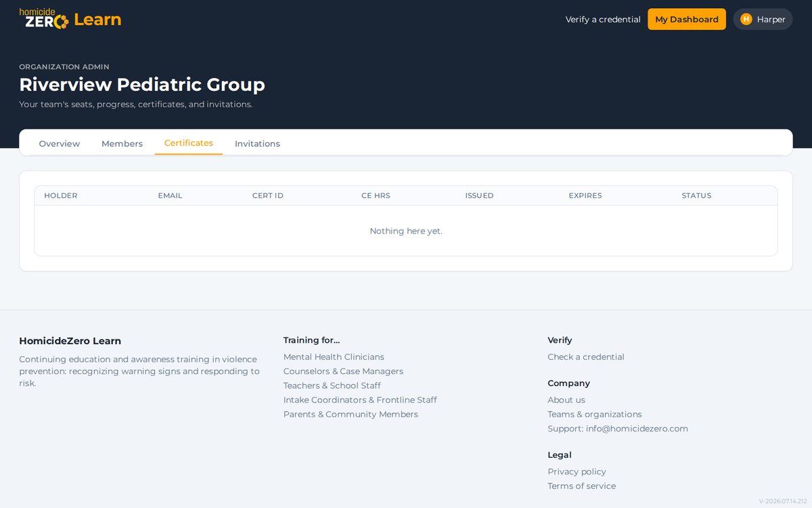
Task: Open the About us link
Action: click(x=566, y=400)
